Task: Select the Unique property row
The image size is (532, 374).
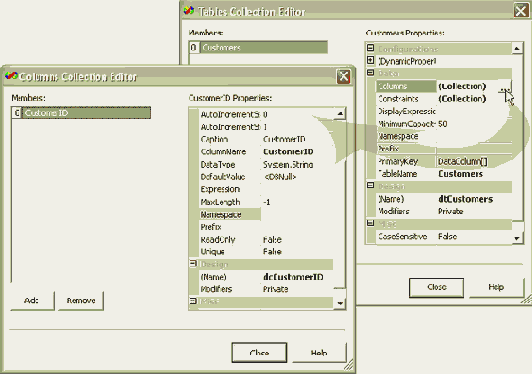Action: click(x=266, y=252)
